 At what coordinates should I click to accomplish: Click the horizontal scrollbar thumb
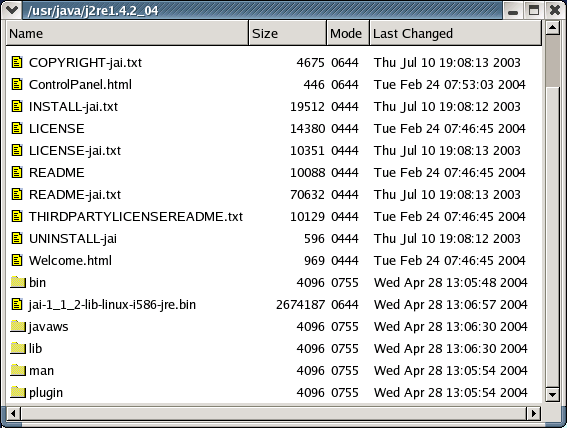point(274,413)
